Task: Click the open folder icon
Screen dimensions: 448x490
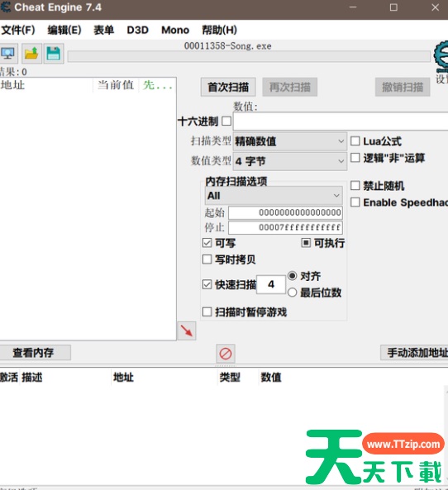Action: click(31, 54)
